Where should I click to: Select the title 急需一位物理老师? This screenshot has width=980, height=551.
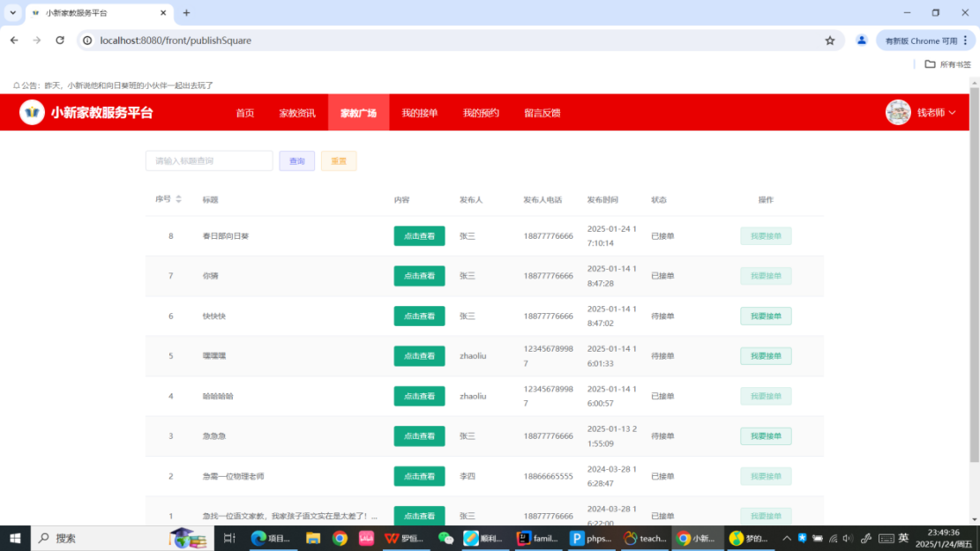coord(233,476)
